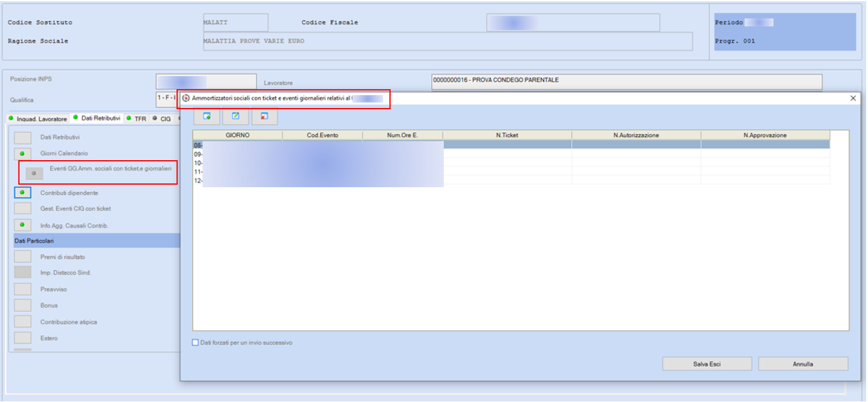
Task: Click the Ragione Sociale field
Action: click(447, 41)
